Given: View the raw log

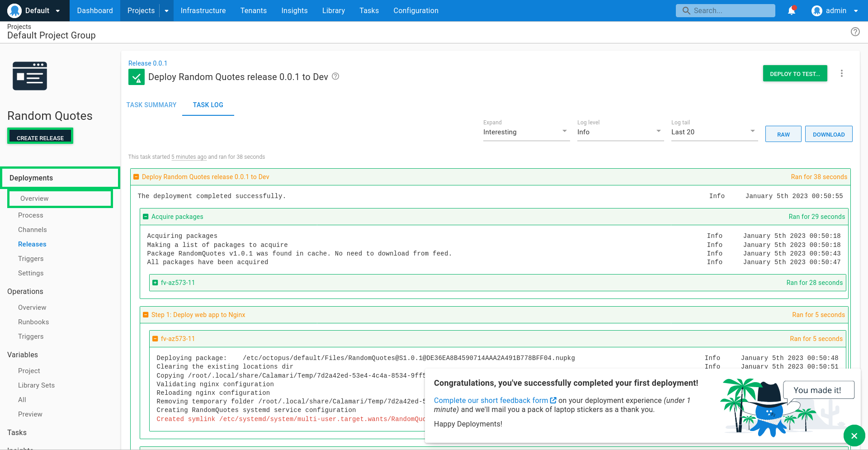Looking at the screenshot, I should point(783,134).
